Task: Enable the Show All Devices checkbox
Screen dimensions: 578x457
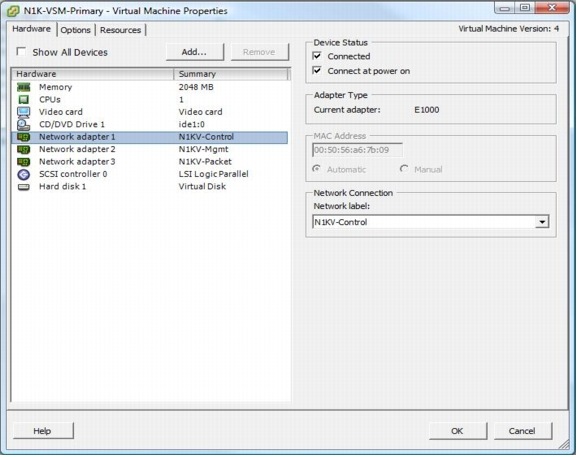Action: tap(21, 52)
